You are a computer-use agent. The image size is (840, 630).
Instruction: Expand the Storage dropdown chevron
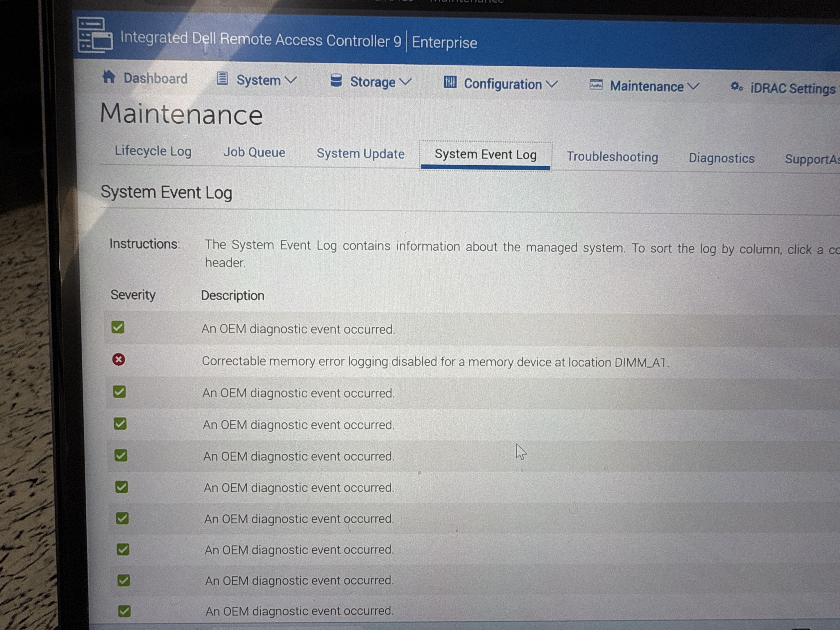coord(406,82)
